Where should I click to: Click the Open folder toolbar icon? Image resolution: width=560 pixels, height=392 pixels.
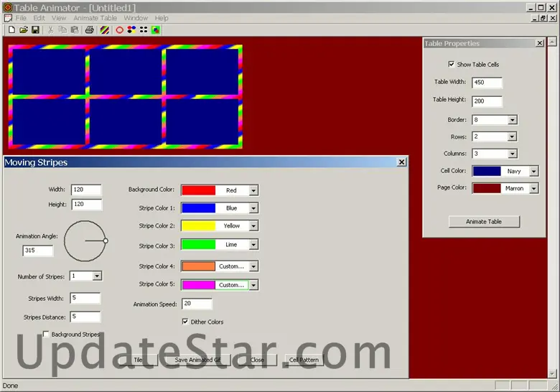coord(23,30)
